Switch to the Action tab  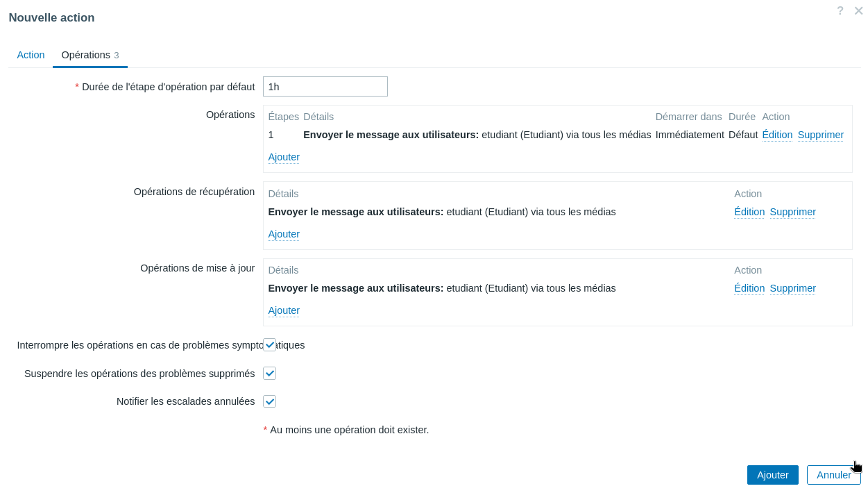pyautogui.click(x=31, y=55)
